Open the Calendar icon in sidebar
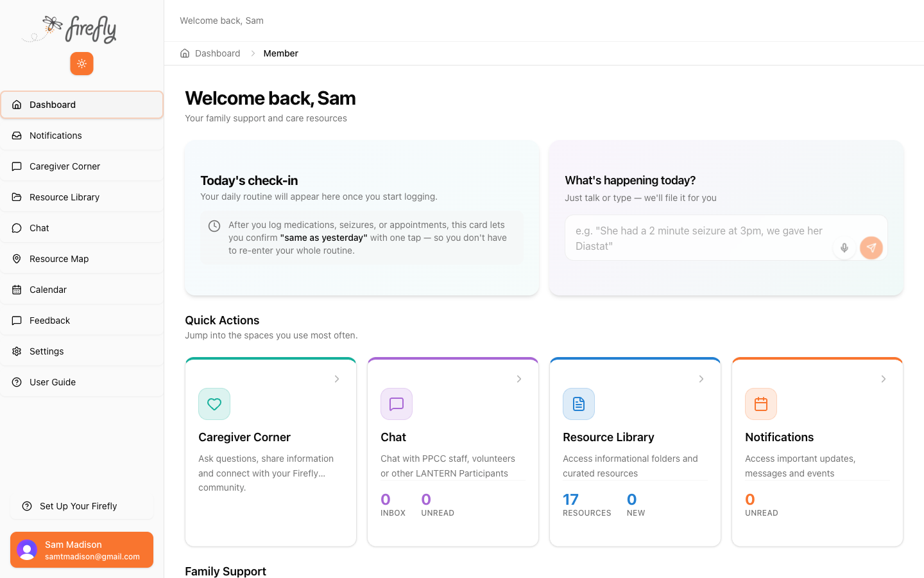Screen dimensions: 924x578 [x=17, y=289]
